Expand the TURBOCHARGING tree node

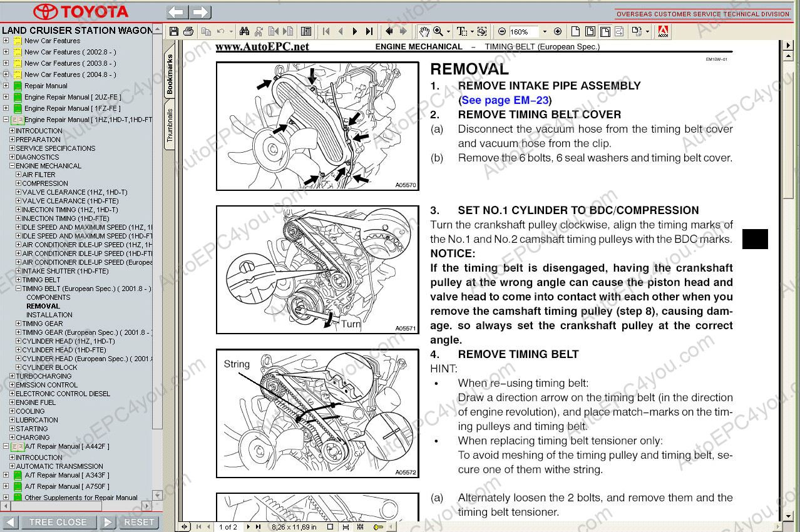pos(12,376)
